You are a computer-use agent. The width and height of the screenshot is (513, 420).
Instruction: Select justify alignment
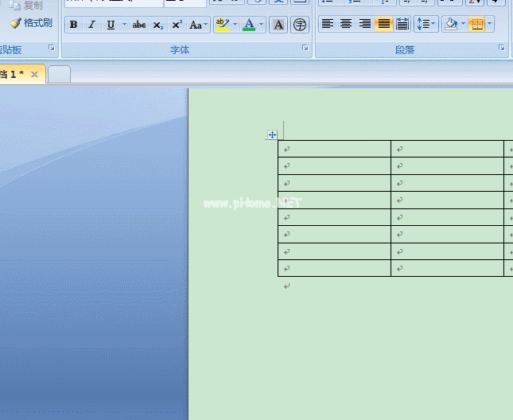[x=384, y=24]
